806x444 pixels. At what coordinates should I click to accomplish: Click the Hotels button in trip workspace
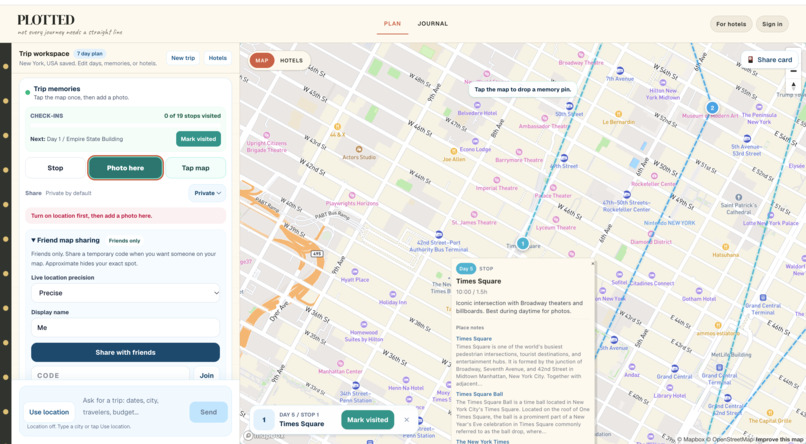click(217, 58)
